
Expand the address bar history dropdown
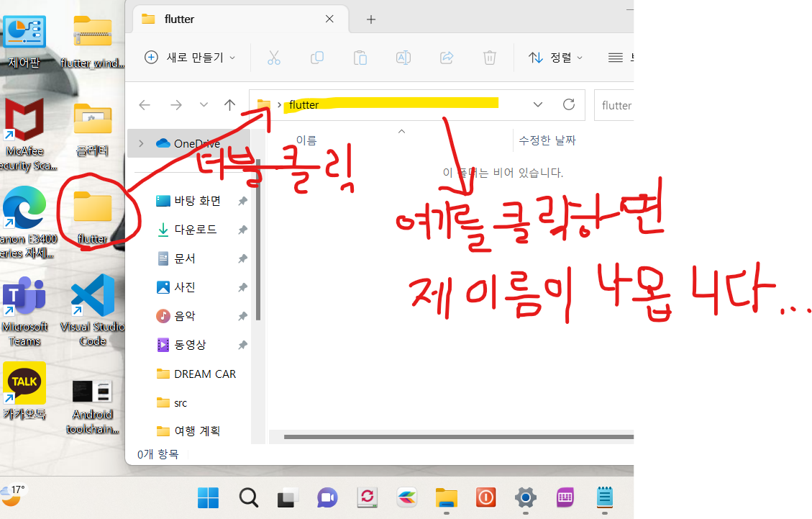coord(538,104)
